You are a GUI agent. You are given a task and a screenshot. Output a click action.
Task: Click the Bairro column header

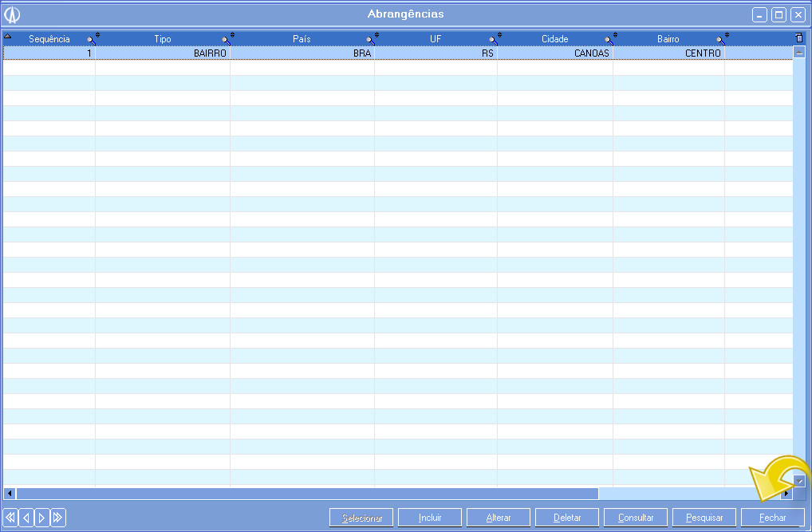(x=668, y=39)
